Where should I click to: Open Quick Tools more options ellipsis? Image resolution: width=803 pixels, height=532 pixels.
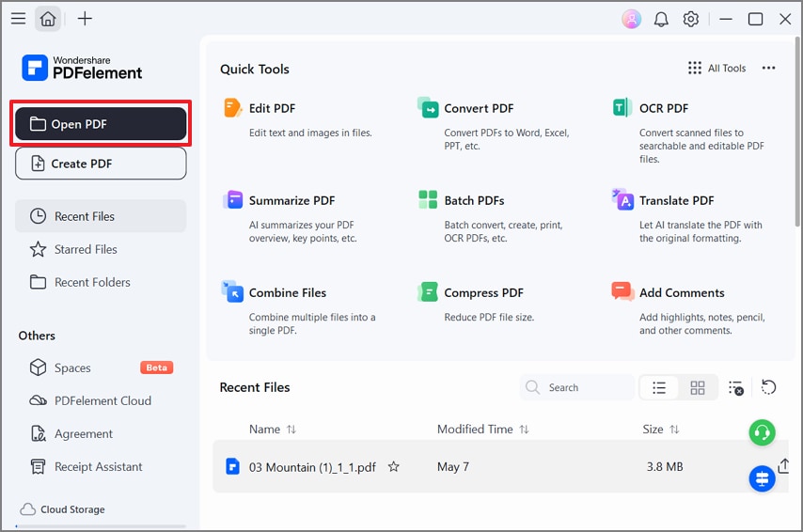[768, 68]
